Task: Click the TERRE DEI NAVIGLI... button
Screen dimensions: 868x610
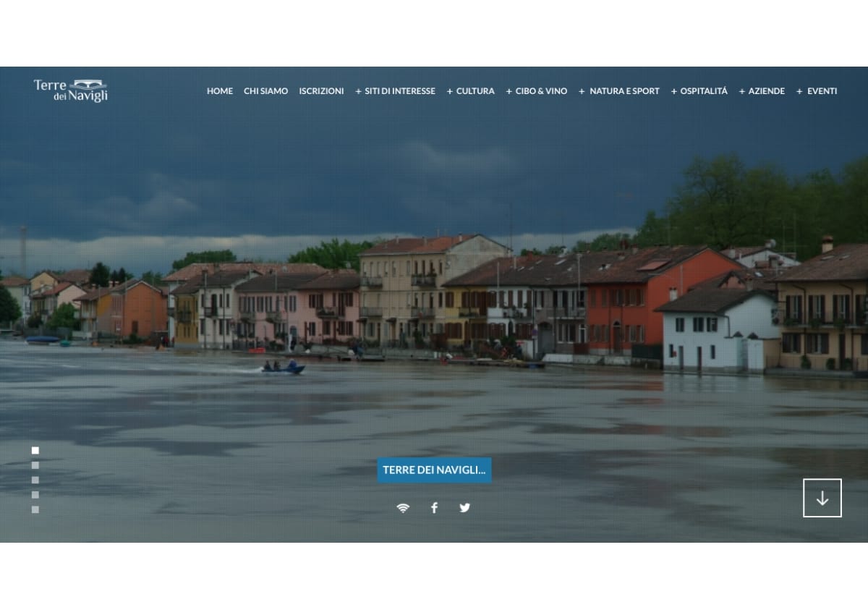Action: coord(434,470)
